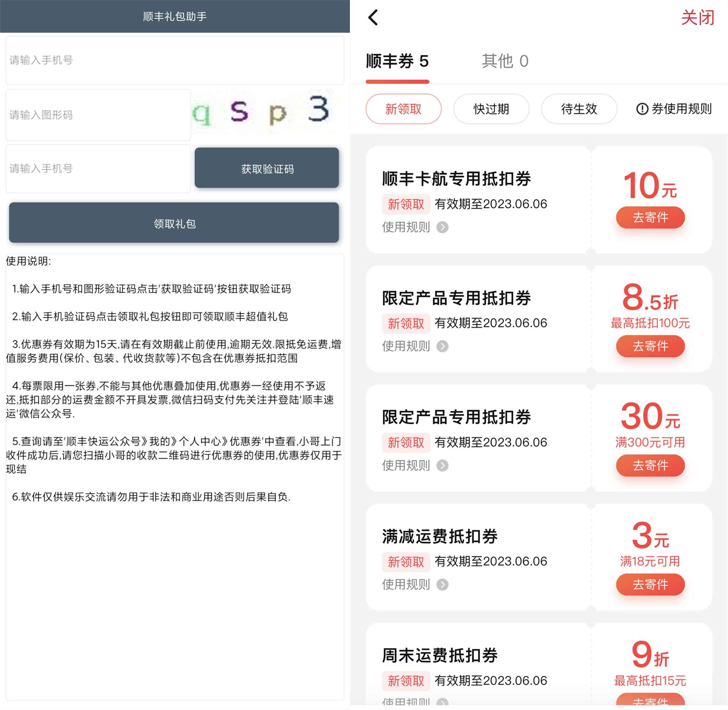Switch to the 其他 0 tab

pos(504,61)
